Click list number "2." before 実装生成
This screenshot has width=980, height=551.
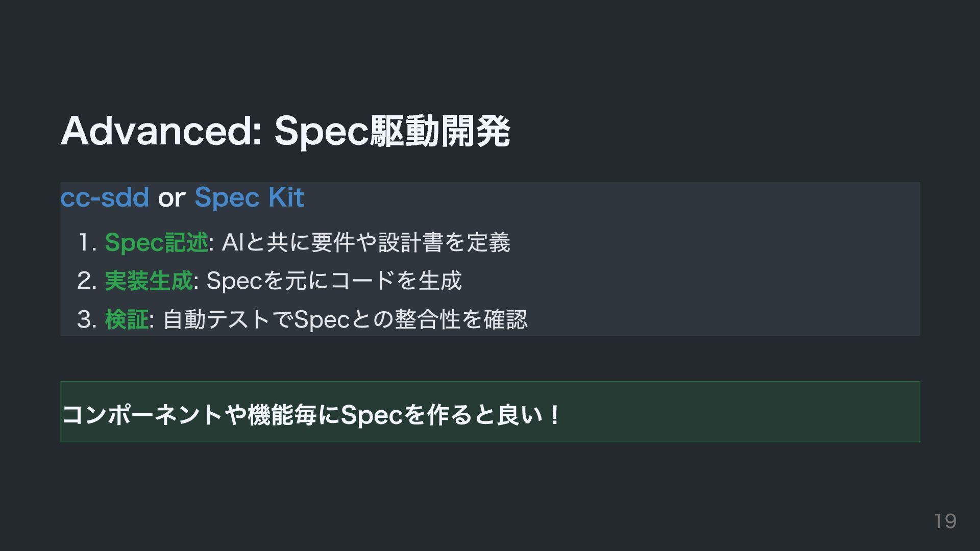click(87, 281)
